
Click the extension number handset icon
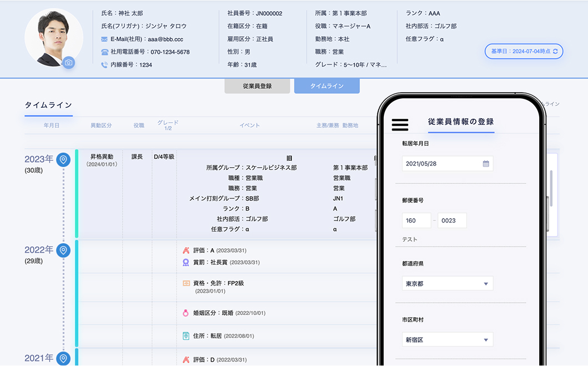104,65
